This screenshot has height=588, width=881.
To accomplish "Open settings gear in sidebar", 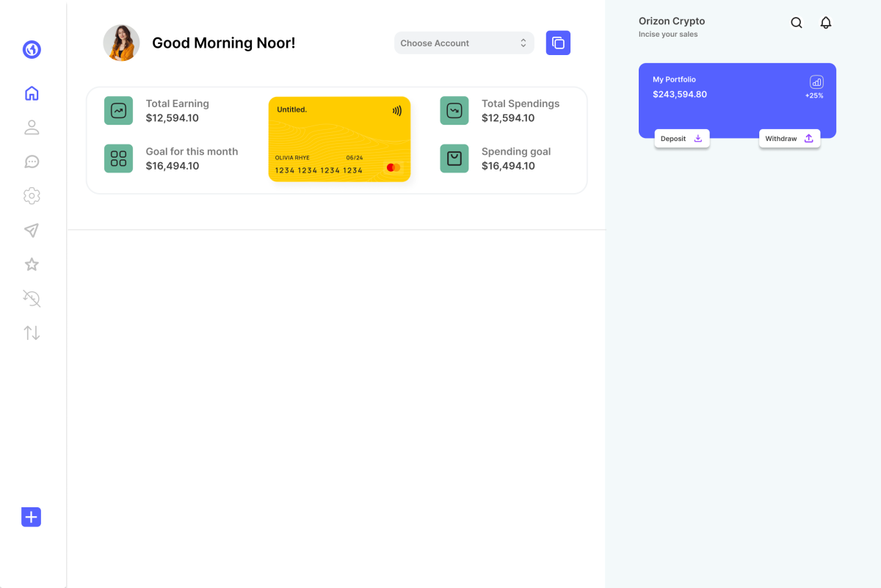I will pos(32,196).
